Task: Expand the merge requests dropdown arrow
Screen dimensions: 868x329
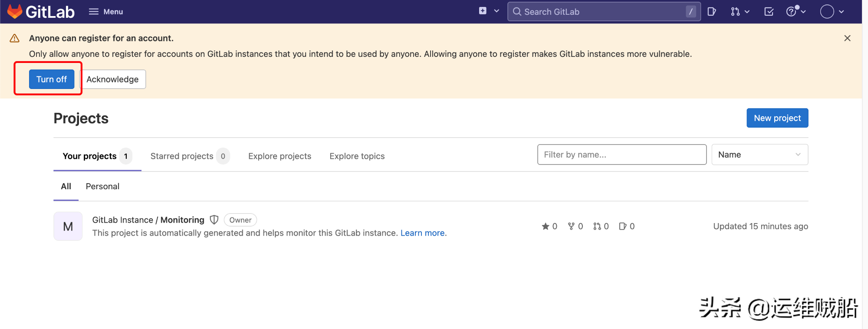Action: [747, 12]
